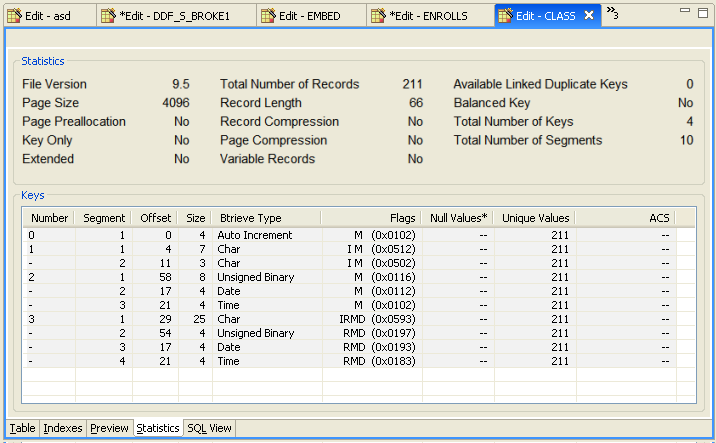The image size is (716, 443).
Task: Open the Edit - ENROLLS editor tab
Action: coord(428,16)
